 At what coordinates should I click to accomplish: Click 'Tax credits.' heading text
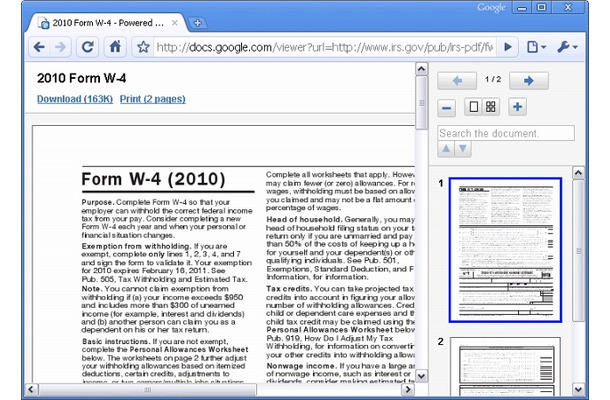(289, 289)
